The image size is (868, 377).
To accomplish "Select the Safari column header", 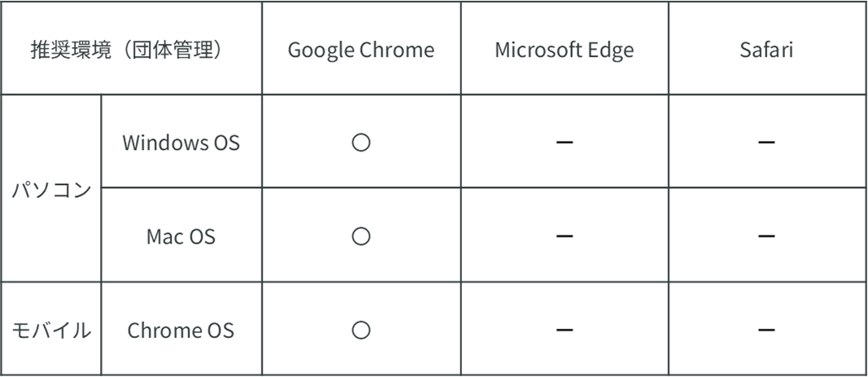I will (766, 50).
